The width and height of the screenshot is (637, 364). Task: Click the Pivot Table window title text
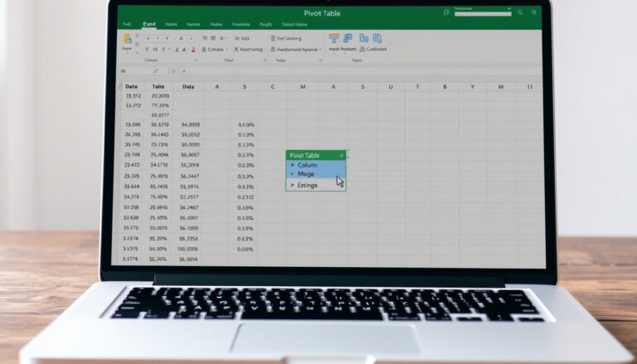[322, 13]
